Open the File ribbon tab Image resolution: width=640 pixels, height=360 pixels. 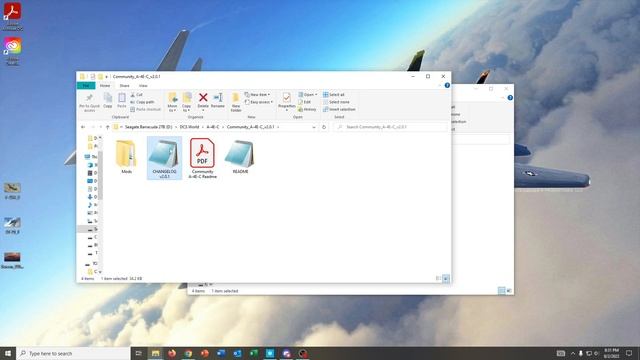click(86, 86)
